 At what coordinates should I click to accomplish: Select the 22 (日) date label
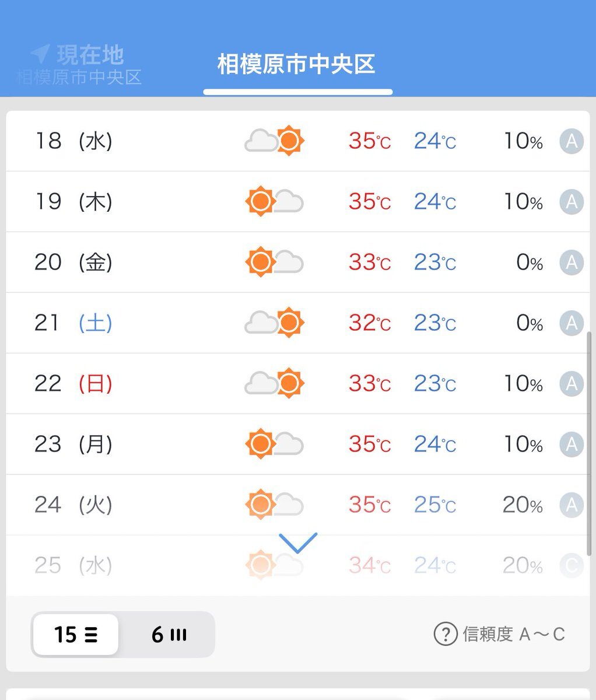(x=73, y=384)
